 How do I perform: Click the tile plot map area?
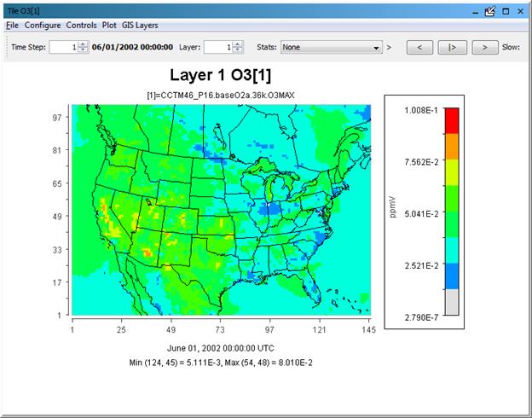[x=221, y=210]
